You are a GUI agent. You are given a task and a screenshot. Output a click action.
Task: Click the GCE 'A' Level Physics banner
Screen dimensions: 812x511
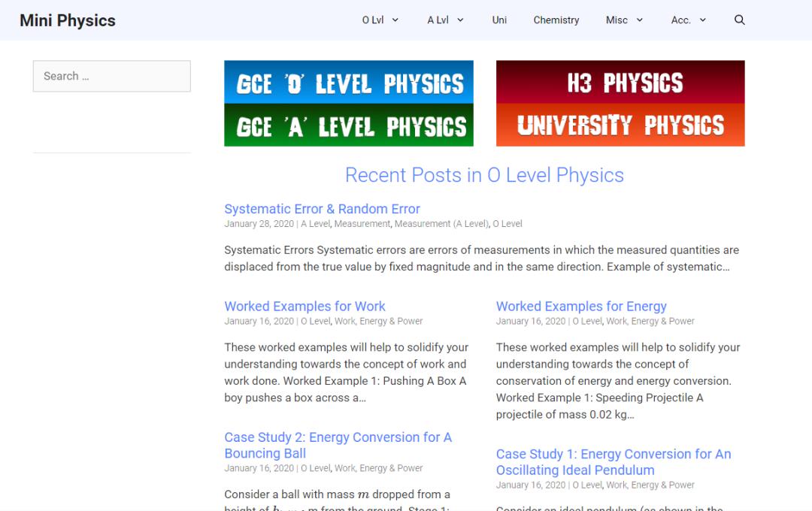coord(349,125)
